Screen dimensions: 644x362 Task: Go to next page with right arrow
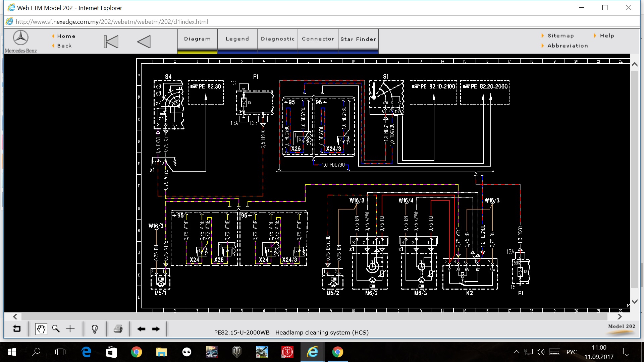point(156,329)
